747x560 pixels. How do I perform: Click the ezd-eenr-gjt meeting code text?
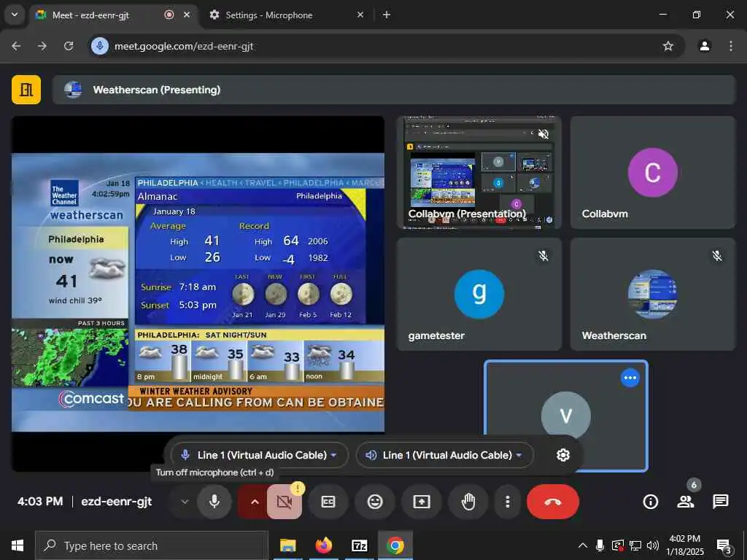[116, 502]
